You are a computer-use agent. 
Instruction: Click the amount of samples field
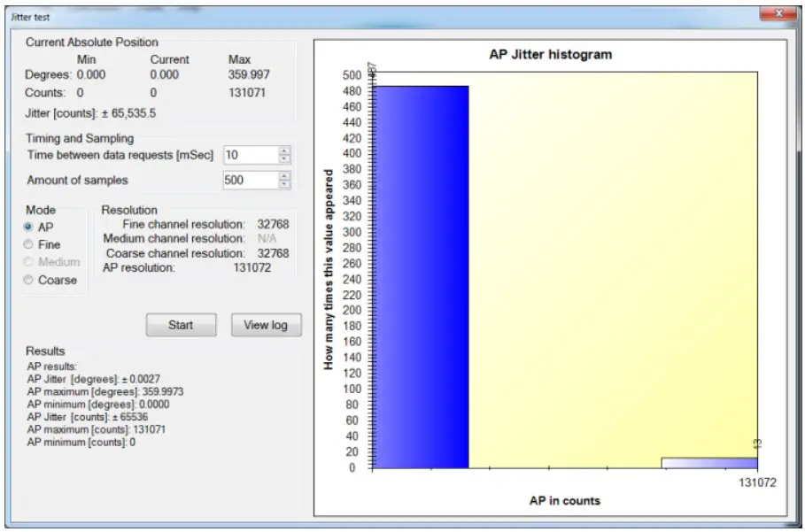tap(251, 179)
